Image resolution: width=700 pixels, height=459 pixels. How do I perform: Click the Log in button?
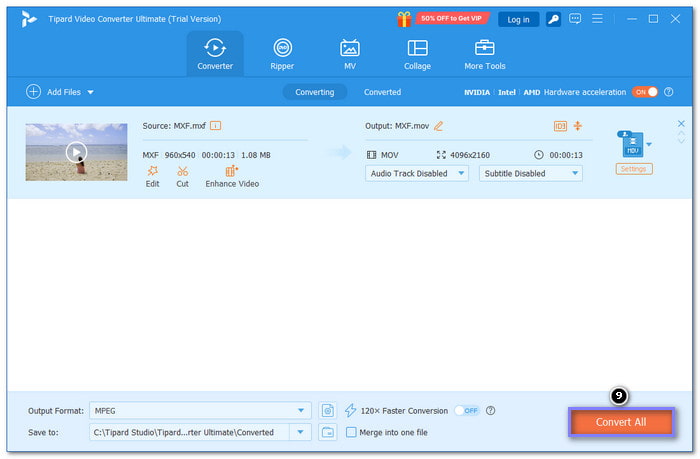518,19
